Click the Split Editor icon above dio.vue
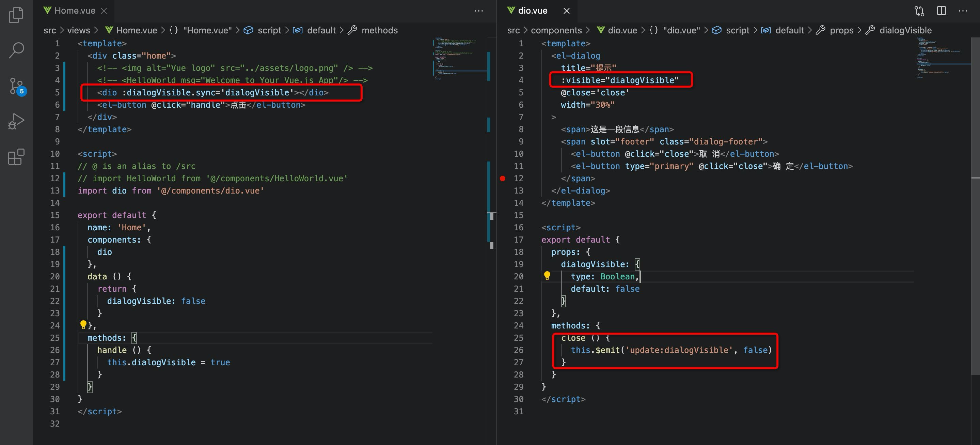980x445 pixels. point(941,11)
